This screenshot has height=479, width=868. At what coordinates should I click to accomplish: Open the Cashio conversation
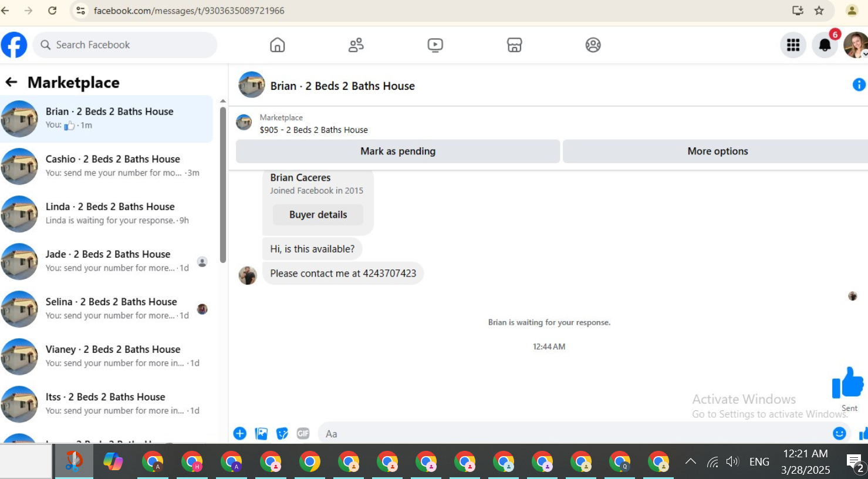107,166
